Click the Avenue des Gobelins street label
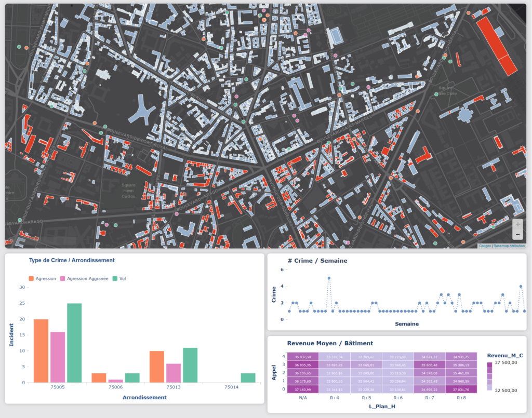532x418 pixels. (x=281, y=203)
